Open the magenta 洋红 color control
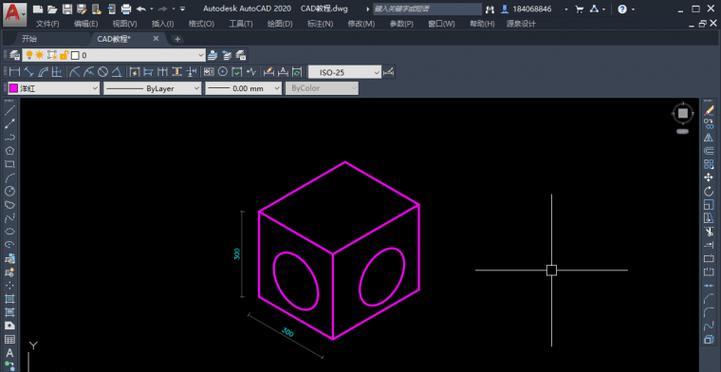The width and height of the screenshot is (721, 372). (x=53, y=88)
